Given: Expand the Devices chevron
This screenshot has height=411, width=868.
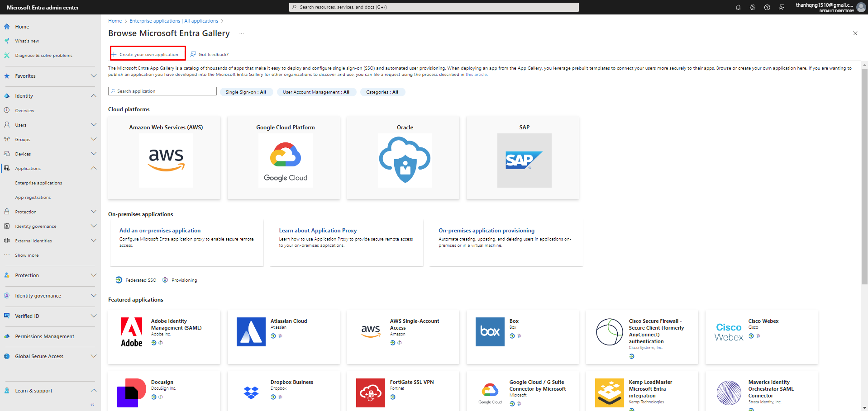Looking at the screenshot, I should (x=94, y=154).
